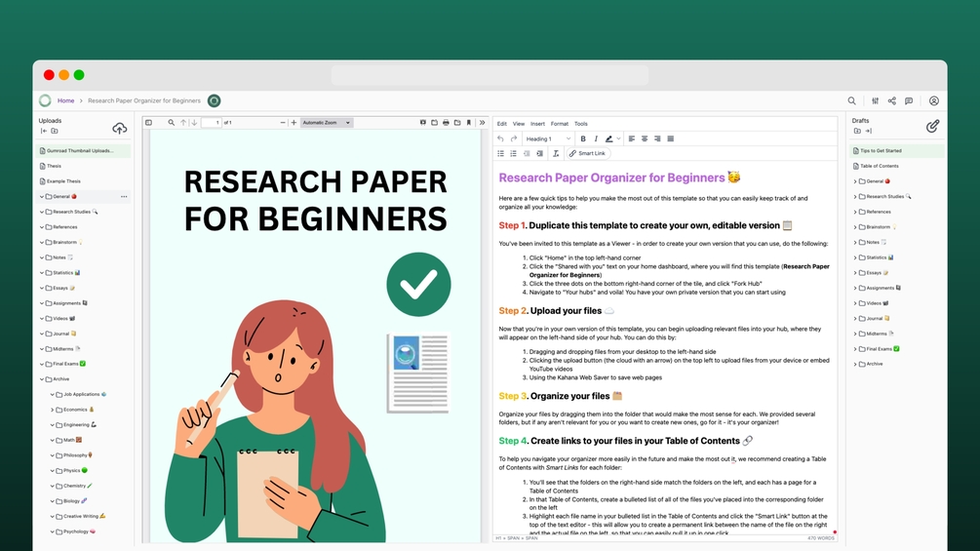Open the comments chat icon
The width and height of the screenshot is (980, 551).
click(x=909, y=100)
